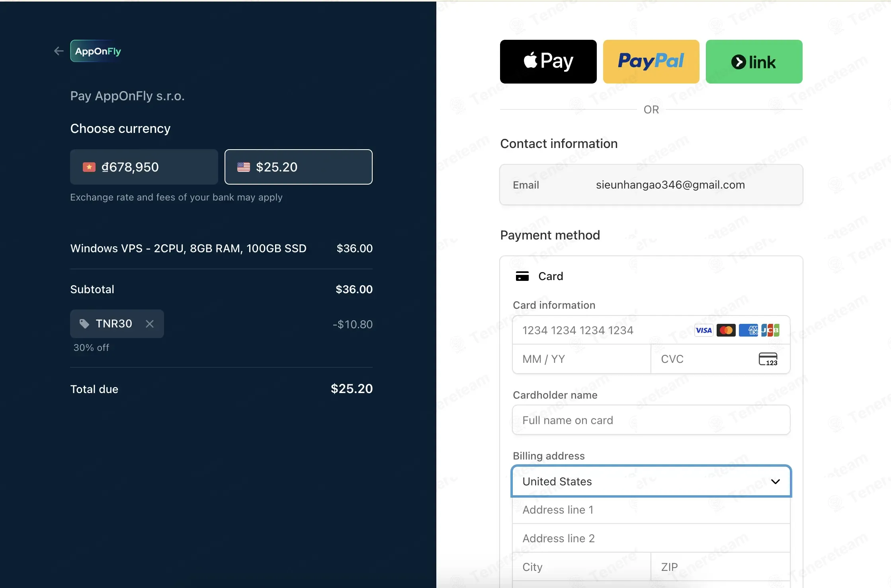The width and height of the screenshot is (891, 588).
Task: Select US dollar $25.20 currency option
Action: click(299, 167)
